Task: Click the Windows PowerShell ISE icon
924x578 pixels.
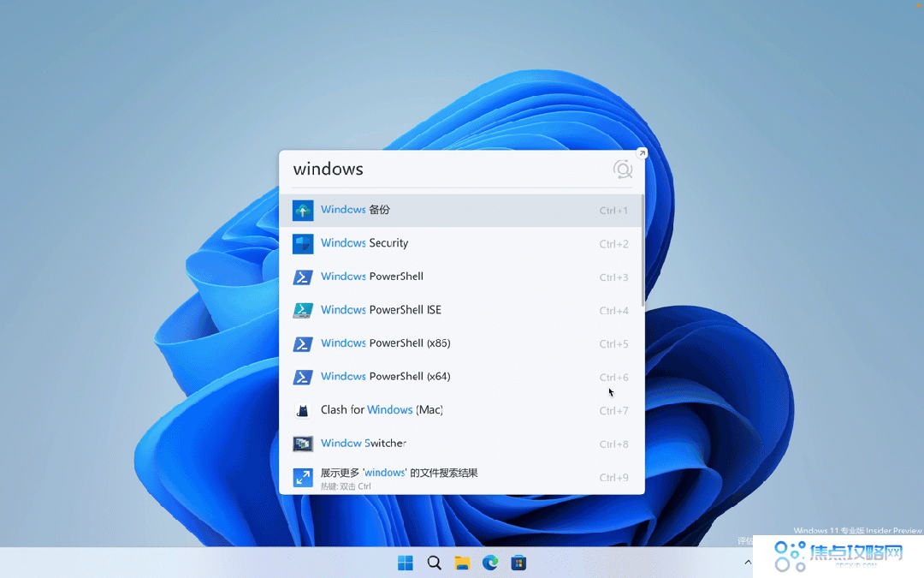Action: 303,310
